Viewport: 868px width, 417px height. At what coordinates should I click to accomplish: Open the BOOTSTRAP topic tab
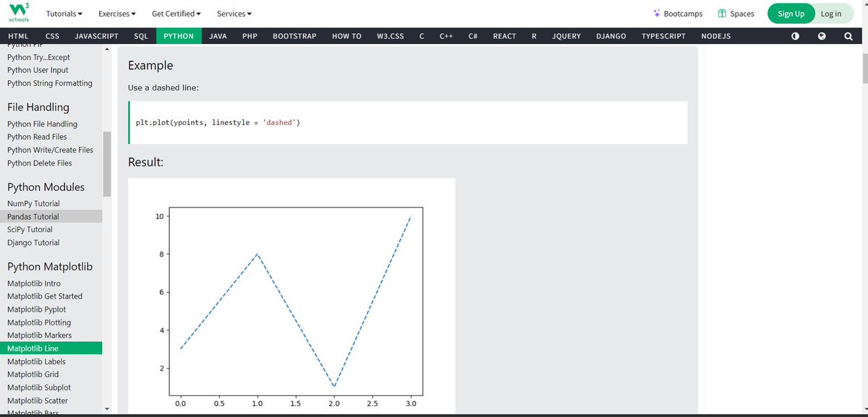294,36
